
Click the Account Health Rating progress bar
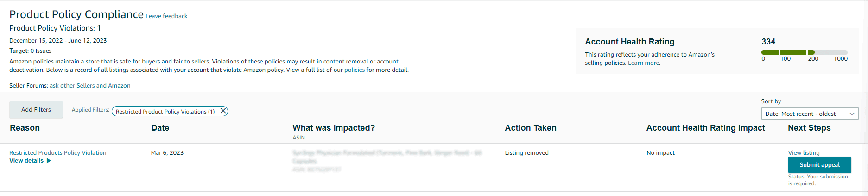pos(804,52)
